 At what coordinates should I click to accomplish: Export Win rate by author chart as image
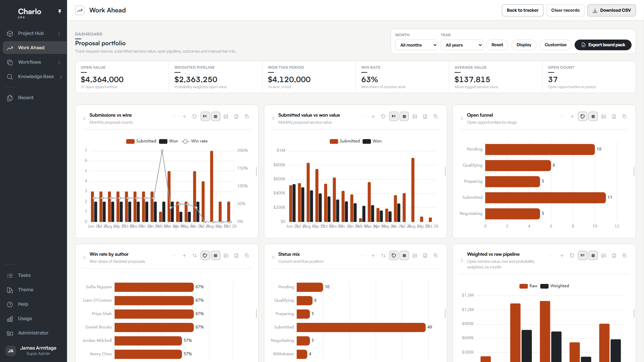pyautogui.click(x=226, y=256)
